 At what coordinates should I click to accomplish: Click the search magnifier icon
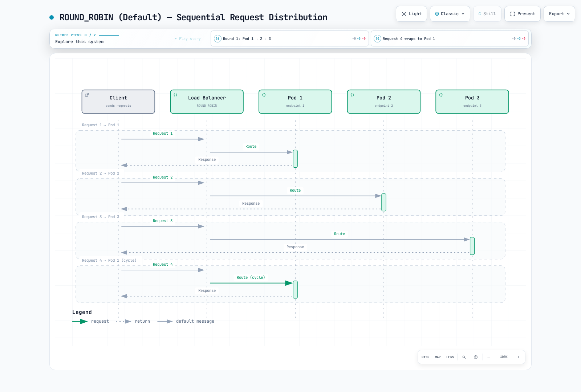click(464, 357)
